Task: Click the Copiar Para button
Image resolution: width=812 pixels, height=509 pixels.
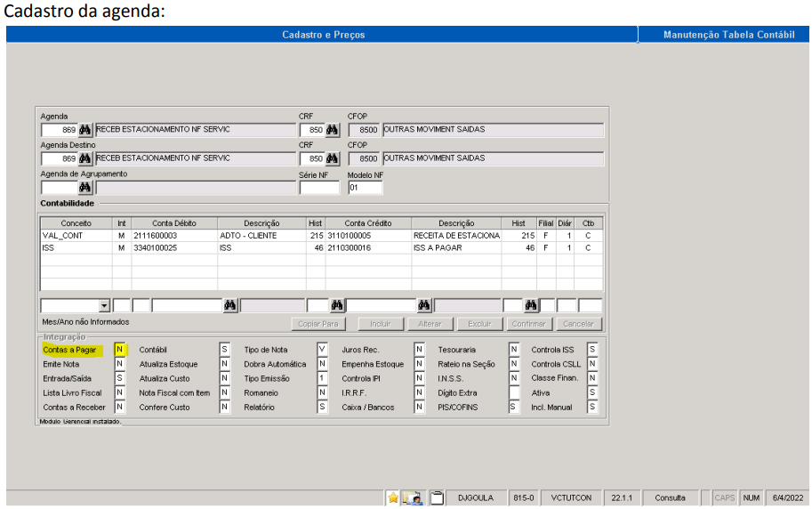Action: tap(318, 324)
